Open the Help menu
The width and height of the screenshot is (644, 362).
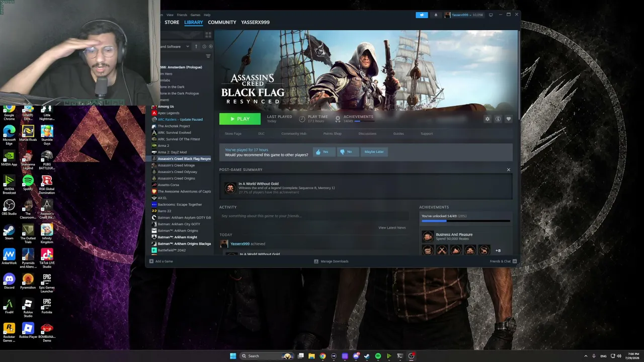pos(207,15)
